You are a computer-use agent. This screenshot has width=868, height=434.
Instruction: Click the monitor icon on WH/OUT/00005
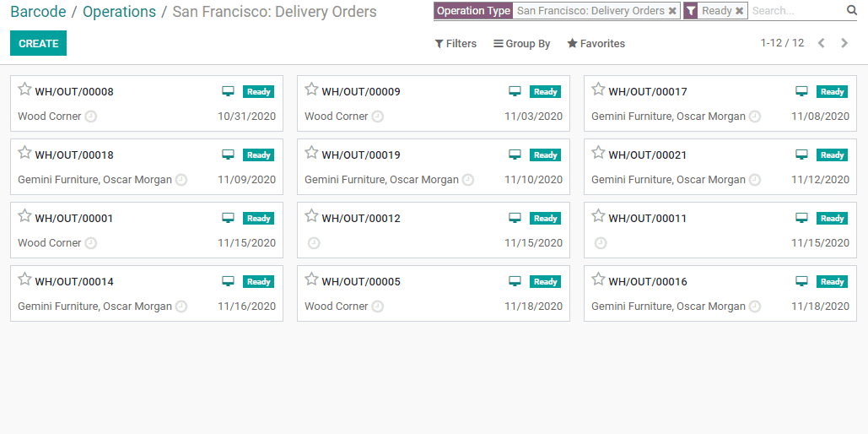515,281
